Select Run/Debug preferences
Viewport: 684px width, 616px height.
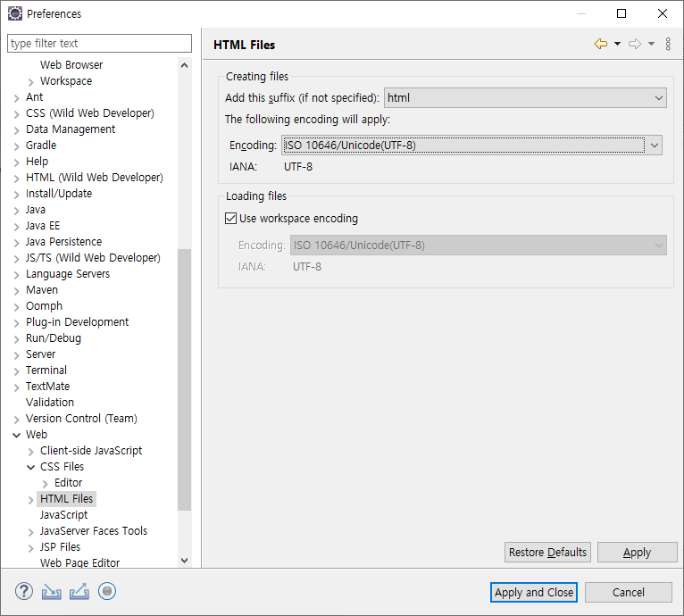coord(54,338)
